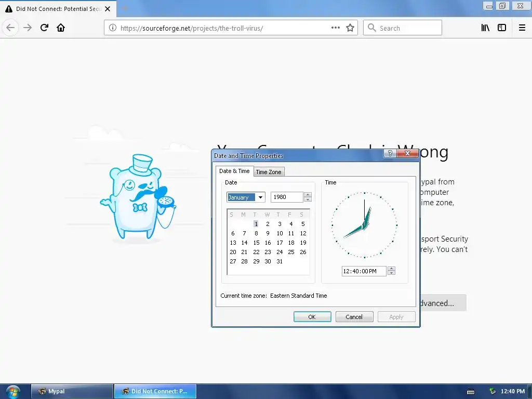Close the Date and Time Properties dialog
Screen dimensions: 532x399
point(407,153)
